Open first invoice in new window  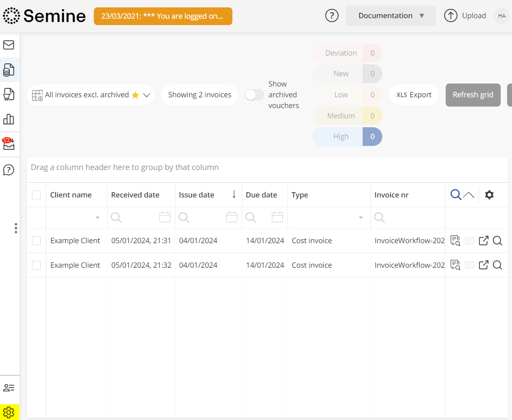(484, 241)
